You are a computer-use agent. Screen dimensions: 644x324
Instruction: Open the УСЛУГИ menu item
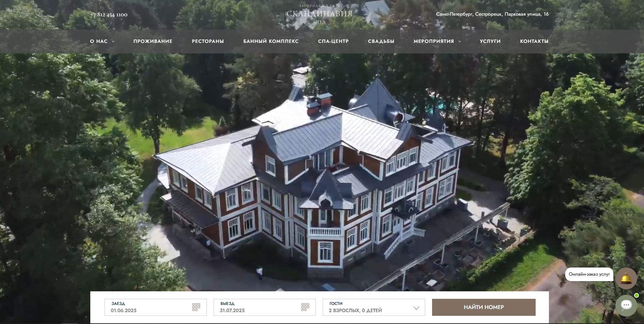(490, 41)
